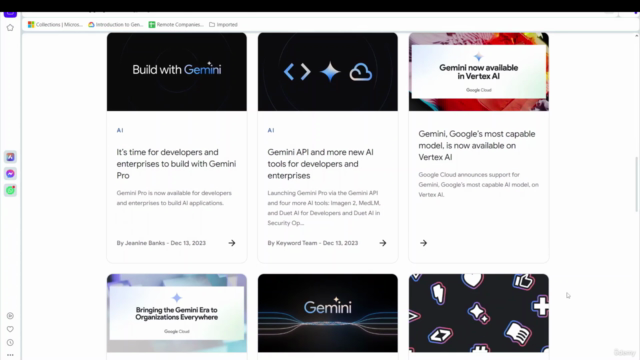640x360 pixels.
Task: Open the home icon in sidebar
Action: [10, 28]
